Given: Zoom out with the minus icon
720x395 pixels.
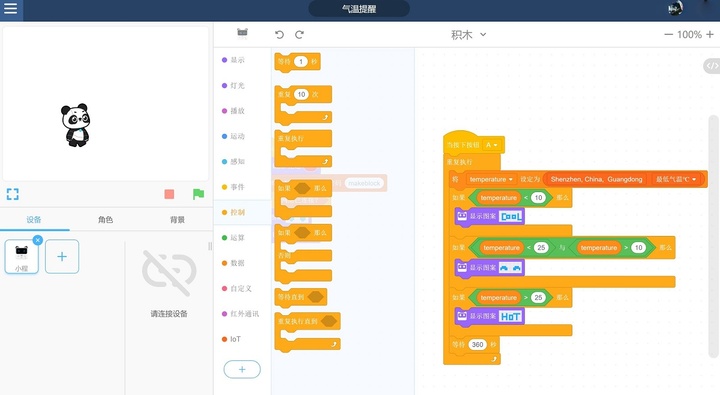Looking at the screenshot, I should (668, 34).
